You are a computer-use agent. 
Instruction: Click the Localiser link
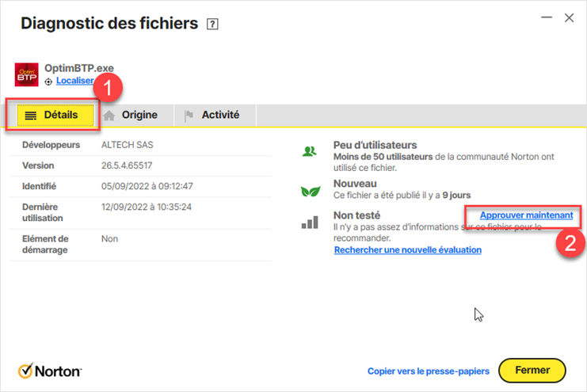pyautogui.click(x=74, y=81)
